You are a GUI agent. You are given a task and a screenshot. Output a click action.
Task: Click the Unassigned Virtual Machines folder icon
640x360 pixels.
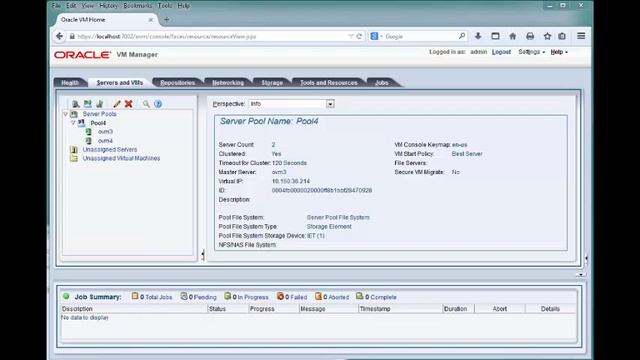[74, 158]
